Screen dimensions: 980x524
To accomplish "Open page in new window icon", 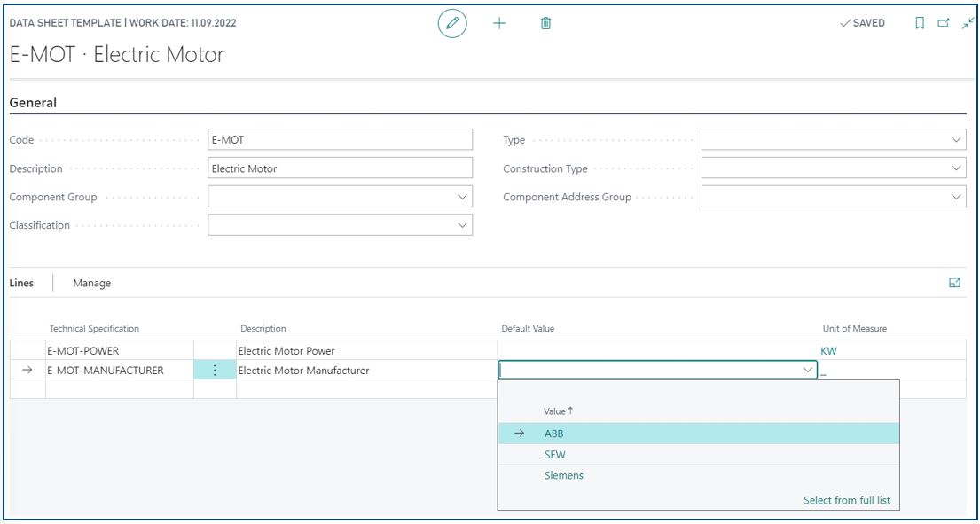I will [944, 23].
